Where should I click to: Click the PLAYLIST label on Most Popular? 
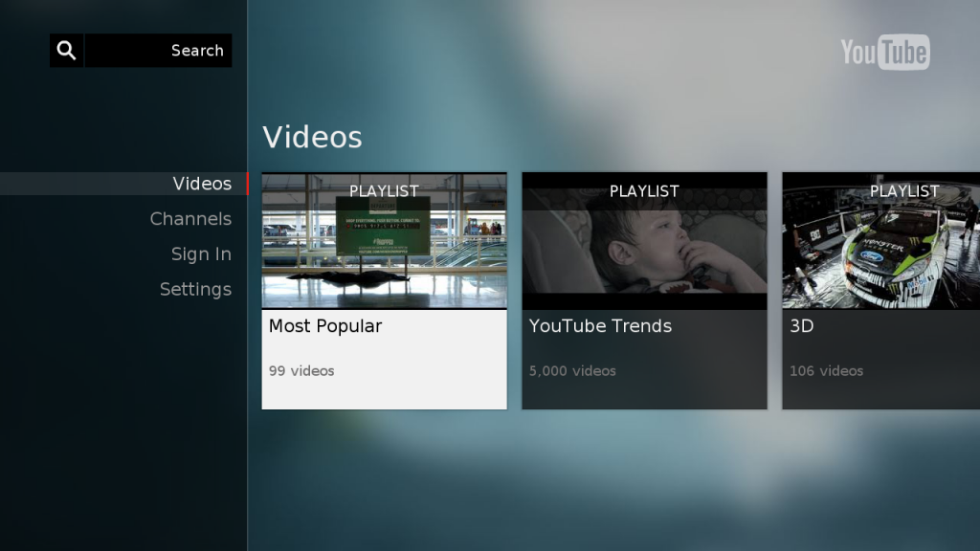point(384,191)
